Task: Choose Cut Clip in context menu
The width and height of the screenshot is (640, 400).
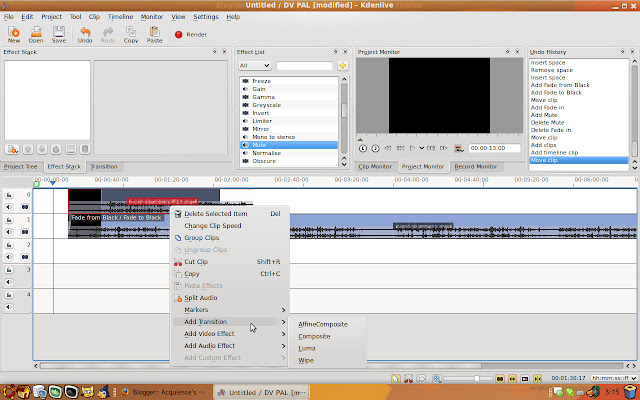Action: (x=230, y=262)
